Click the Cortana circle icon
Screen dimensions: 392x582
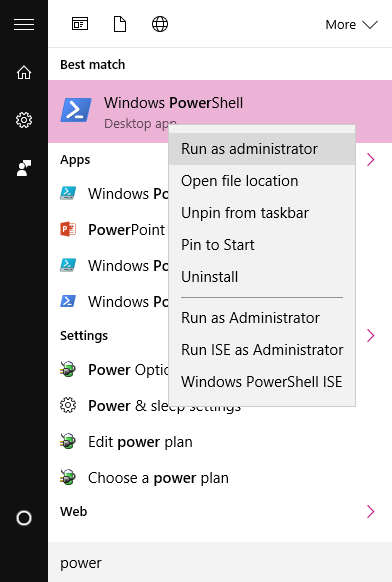tap(24, 518)
